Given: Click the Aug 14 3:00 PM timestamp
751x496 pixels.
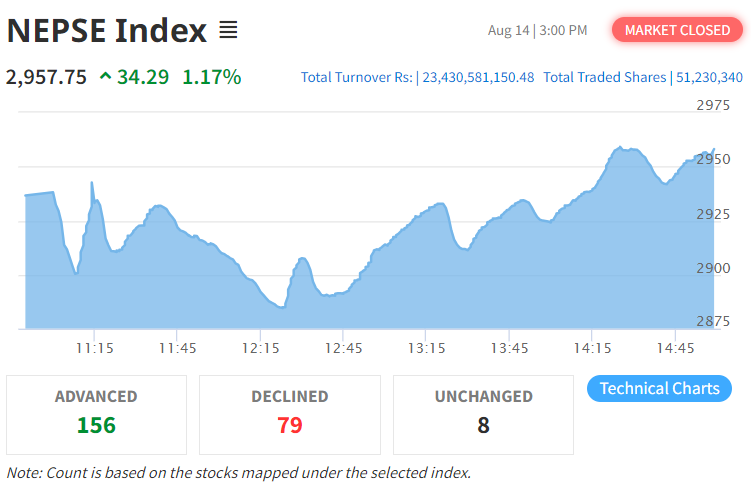Looking at the screenshot, I should (537, 30).
